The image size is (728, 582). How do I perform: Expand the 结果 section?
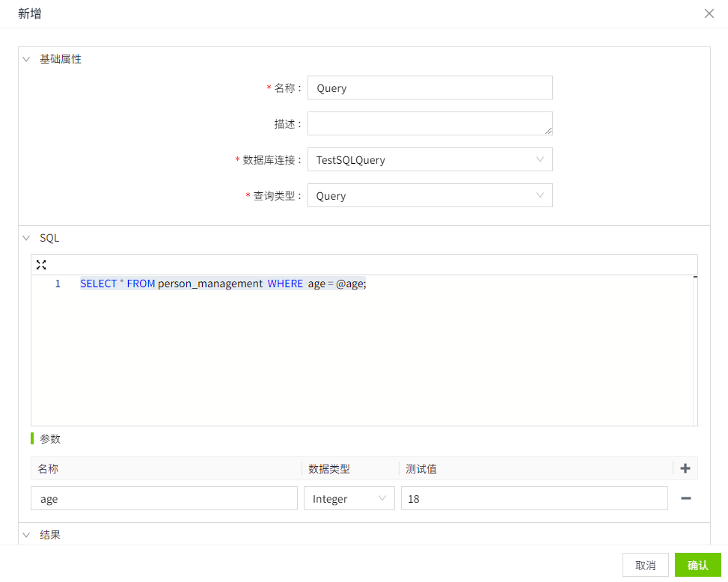click(x=27, y=535)
